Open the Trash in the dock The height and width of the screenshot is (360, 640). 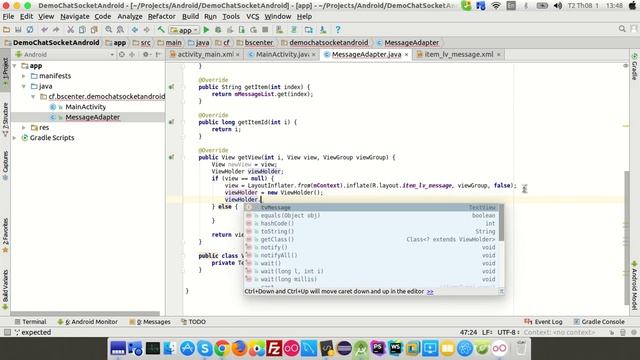click(521, 349)
